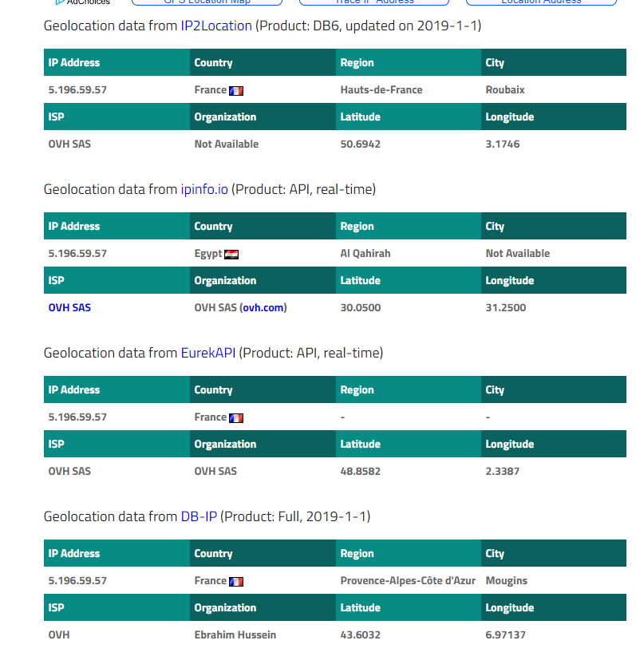Click the France flag in DB-IP table
Viewport: 636px width, 672px height.
236,582
